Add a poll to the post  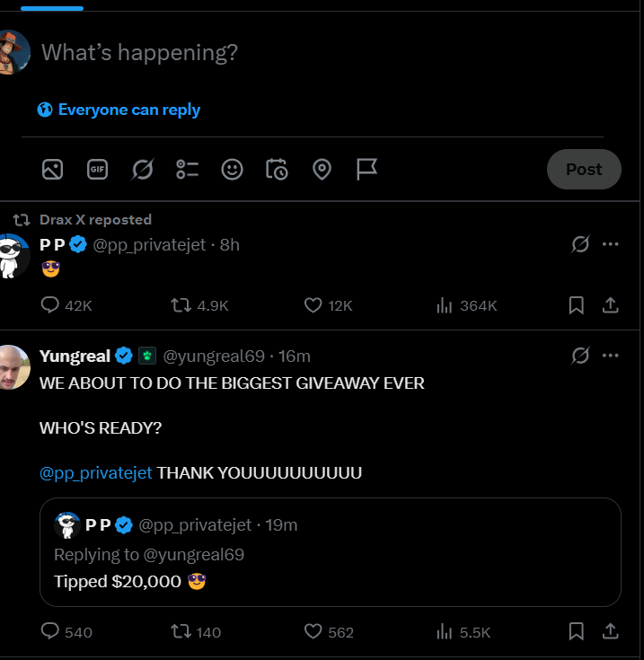[x=188, y=170]
